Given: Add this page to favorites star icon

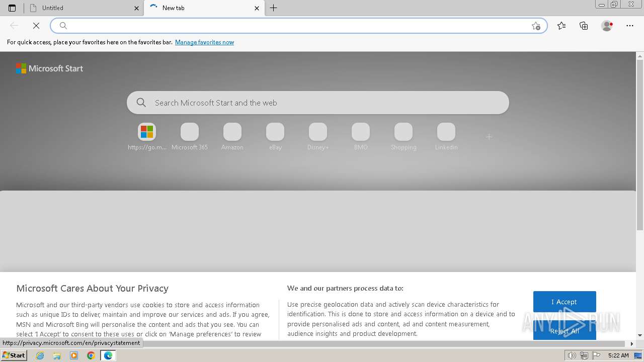Looking at the screenshot, I should [x=536, y=26].
